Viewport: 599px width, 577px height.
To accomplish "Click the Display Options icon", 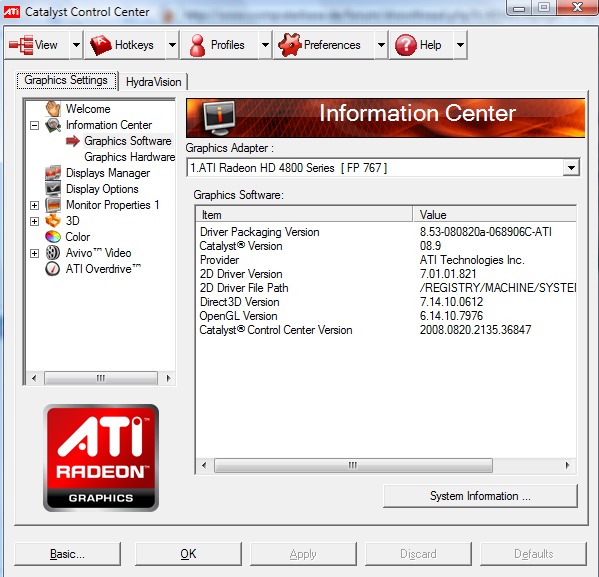I will point(53,189).
